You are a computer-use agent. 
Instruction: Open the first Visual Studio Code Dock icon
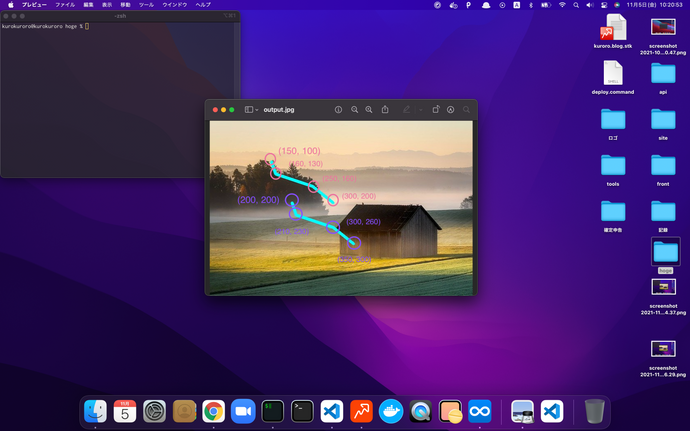coord(332,411)
